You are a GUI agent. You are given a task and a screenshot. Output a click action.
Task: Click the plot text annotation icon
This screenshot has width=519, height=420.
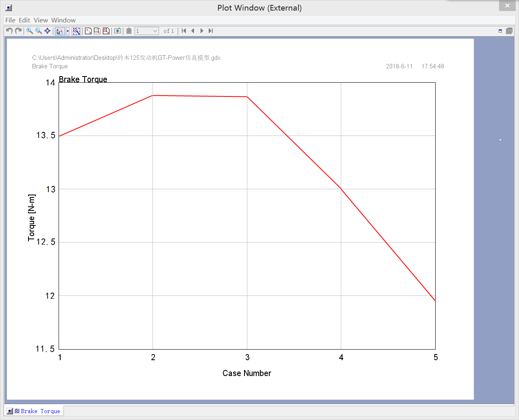click(106, 31)
